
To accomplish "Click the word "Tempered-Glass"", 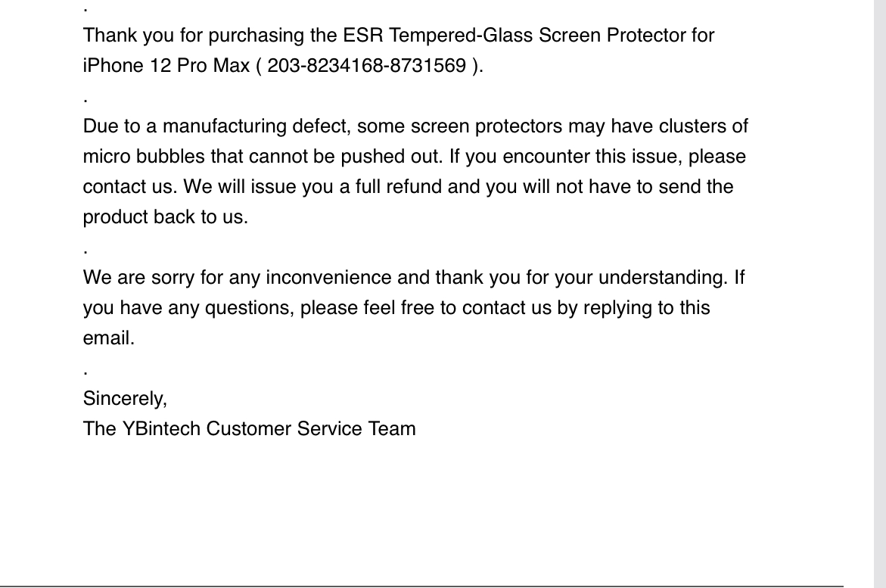I will tap(461, 35).
